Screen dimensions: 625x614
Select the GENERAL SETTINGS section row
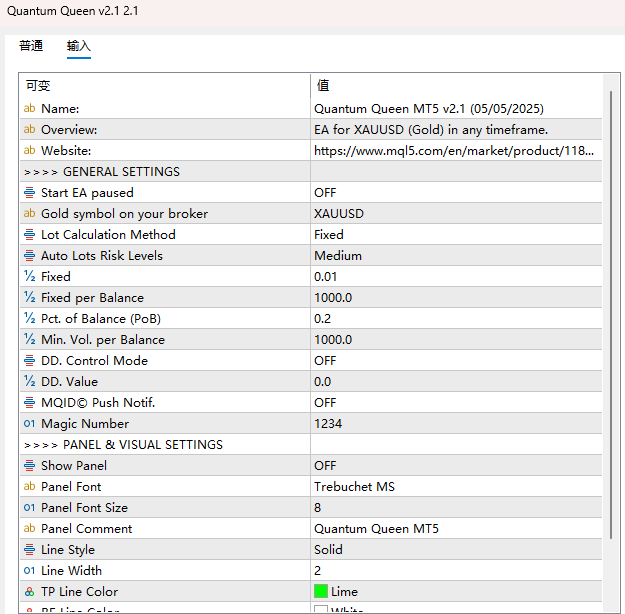point(311,171)
